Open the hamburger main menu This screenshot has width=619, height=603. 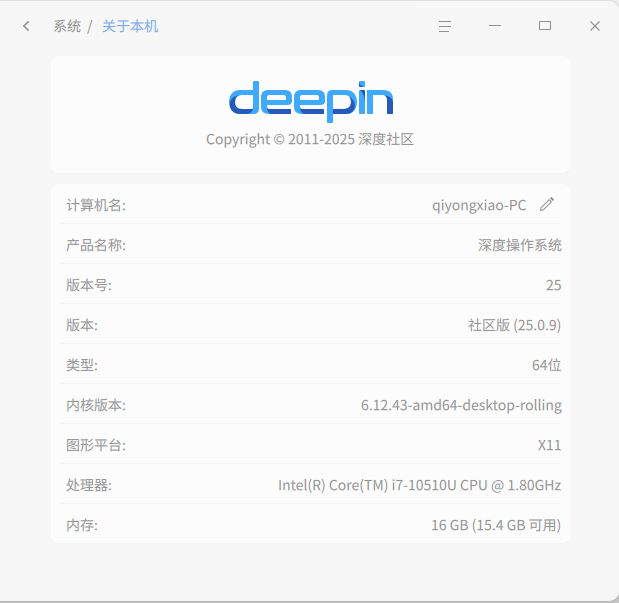(x=445, y=26)
